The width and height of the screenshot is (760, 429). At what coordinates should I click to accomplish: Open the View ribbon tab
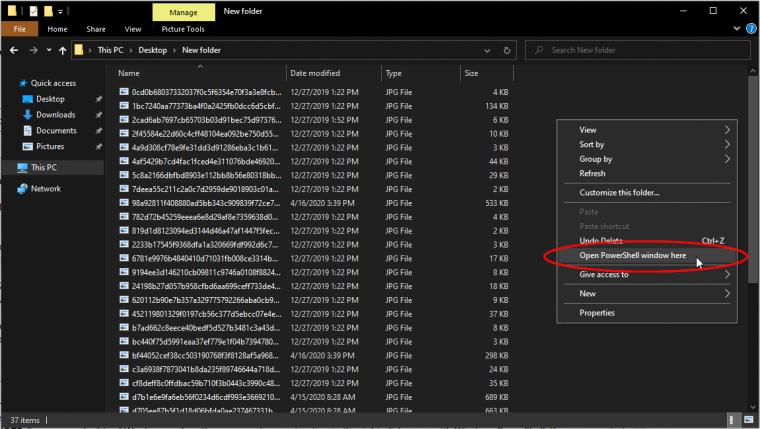[x=133, y=29]
